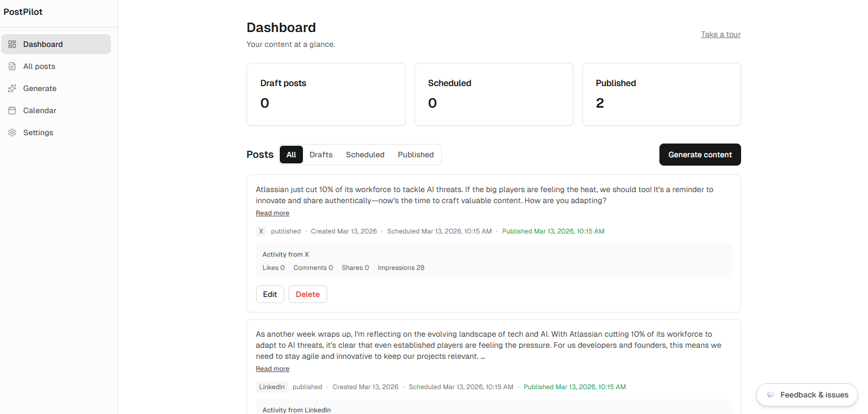Click 'Shares 0' on the X post
Image resolution: width=868 pixels, height=414 pixels.
(x=355, y=268)
